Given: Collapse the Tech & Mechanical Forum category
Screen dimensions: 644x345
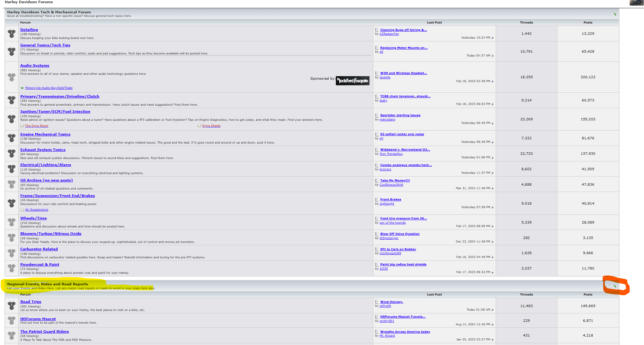Looking at the screenshot, I should point(615,14).
